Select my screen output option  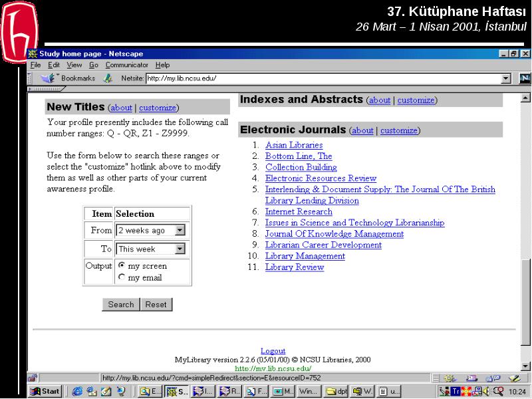tap(122, 265)
